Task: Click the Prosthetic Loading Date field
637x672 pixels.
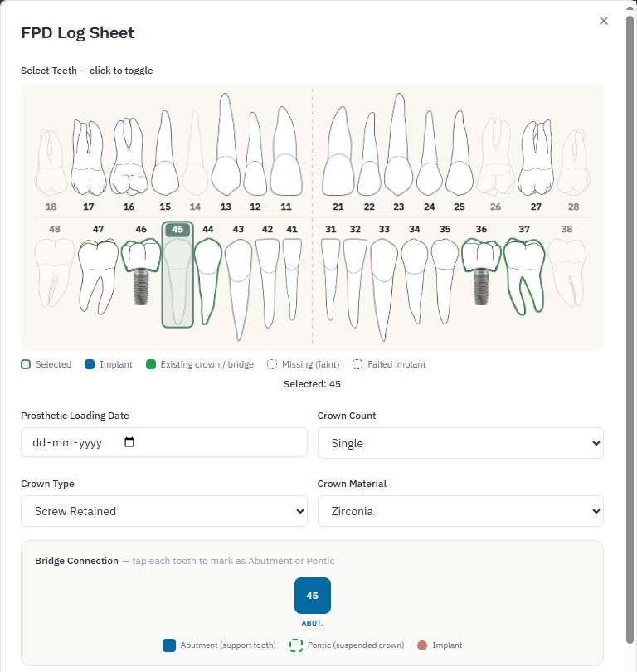Action: pos(164,442)
